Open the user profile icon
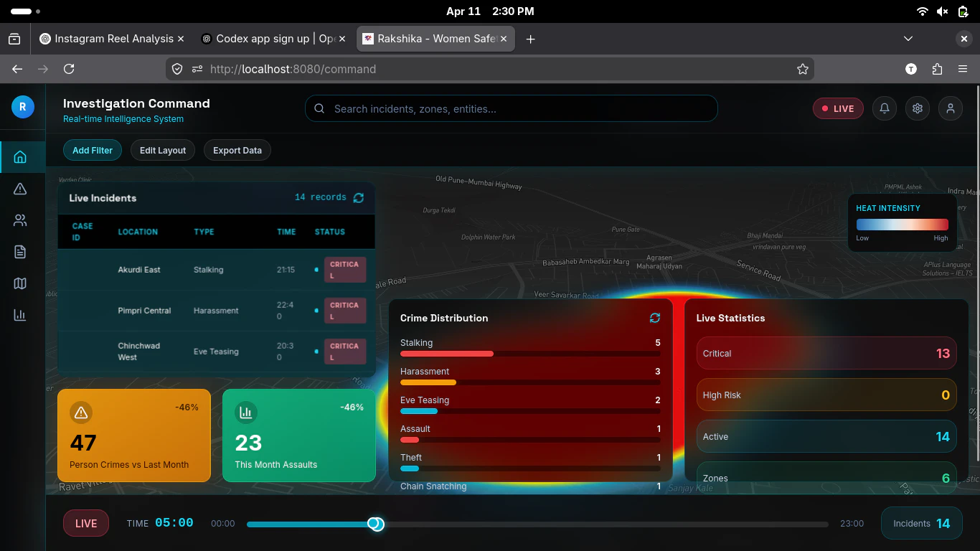Screen dimensions: 980x551 951,108
